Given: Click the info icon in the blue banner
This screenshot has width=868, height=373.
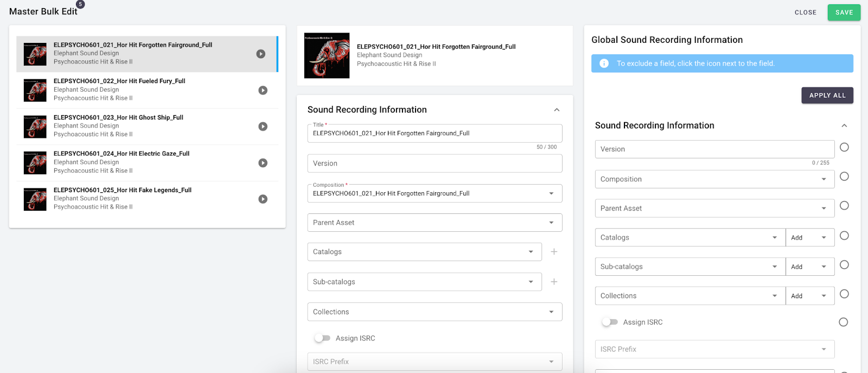Looking at the screenshot, I should [x=604, y=64].
